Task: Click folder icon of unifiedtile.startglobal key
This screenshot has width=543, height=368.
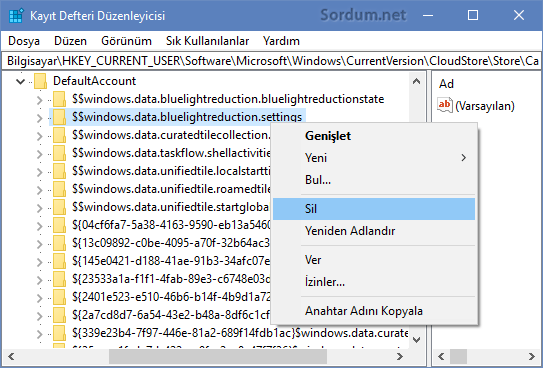Action: (x=59, y=207)
